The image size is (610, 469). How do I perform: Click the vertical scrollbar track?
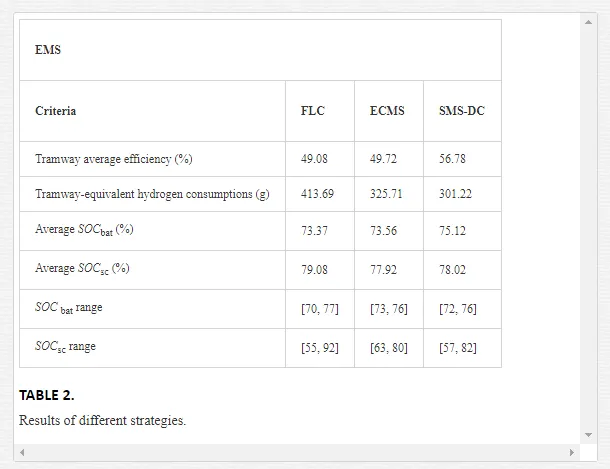click(588, 229)
